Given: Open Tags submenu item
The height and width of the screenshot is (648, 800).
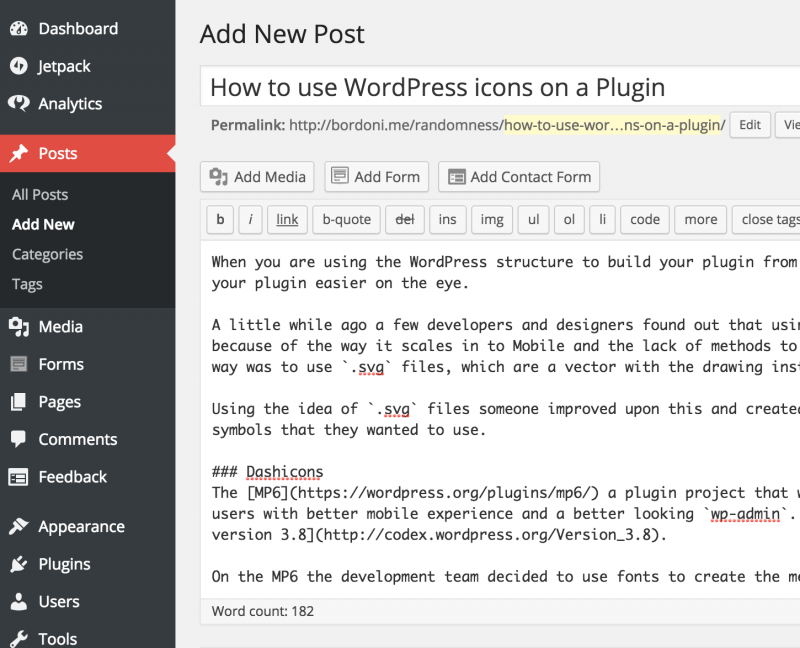Looking at the screenshot, I should click(27, 284).
